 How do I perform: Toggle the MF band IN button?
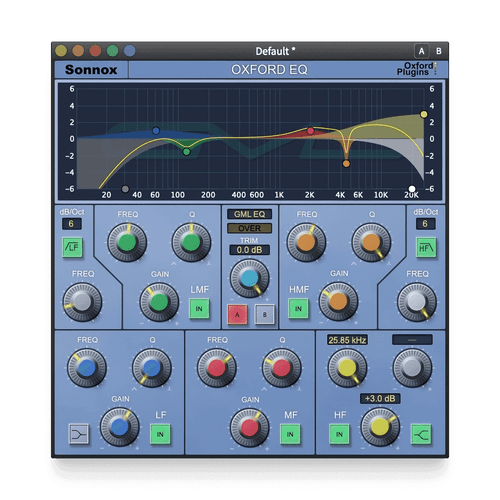290,434
